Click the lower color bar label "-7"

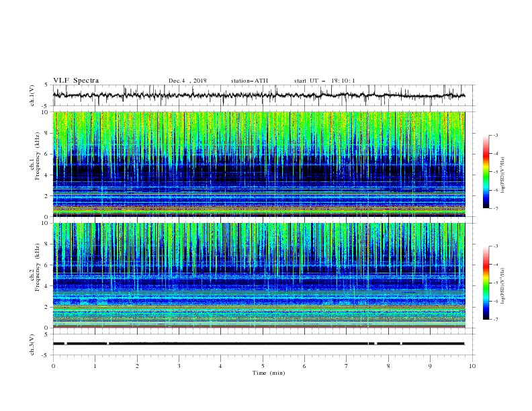click(496, 320)
